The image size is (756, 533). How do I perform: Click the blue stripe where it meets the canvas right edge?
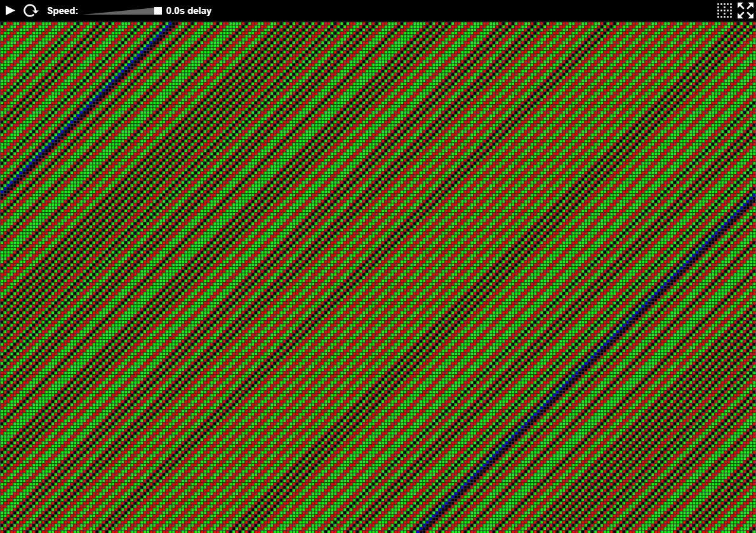click(x=753, y=198)
